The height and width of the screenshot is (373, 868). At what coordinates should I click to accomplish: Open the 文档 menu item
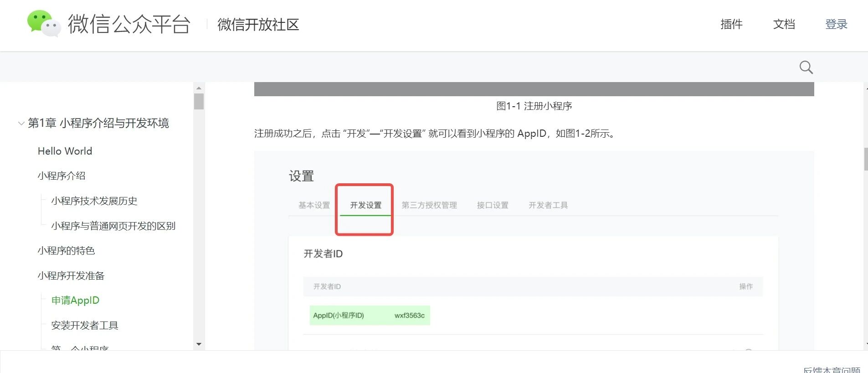pyautogui.click(x=784, y=24)
